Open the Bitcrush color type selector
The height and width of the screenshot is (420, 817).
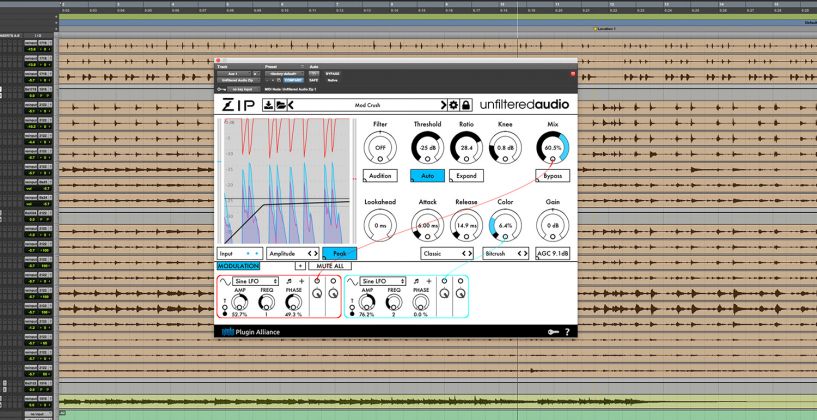(505, 253)
